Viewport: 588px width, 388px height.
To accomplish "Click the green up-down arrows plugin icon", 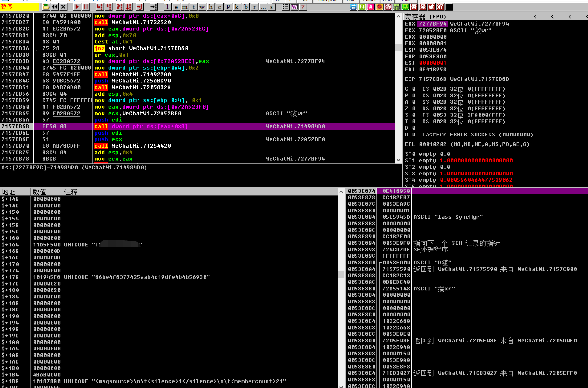I will 362,7.
